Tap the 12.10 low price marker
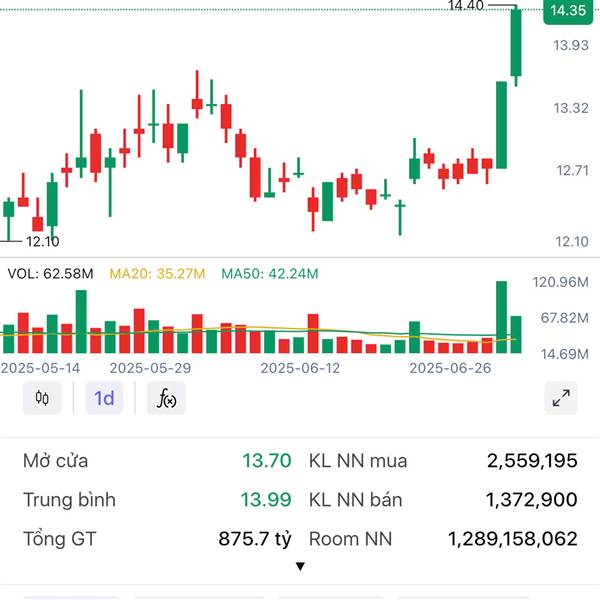600x600 pixels. (x=42, y=241)
